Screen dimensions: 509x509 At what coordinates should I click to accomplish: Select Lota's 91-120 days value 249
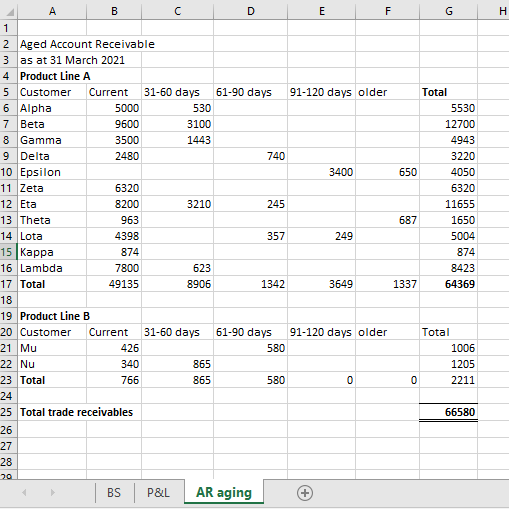point(321,236)
